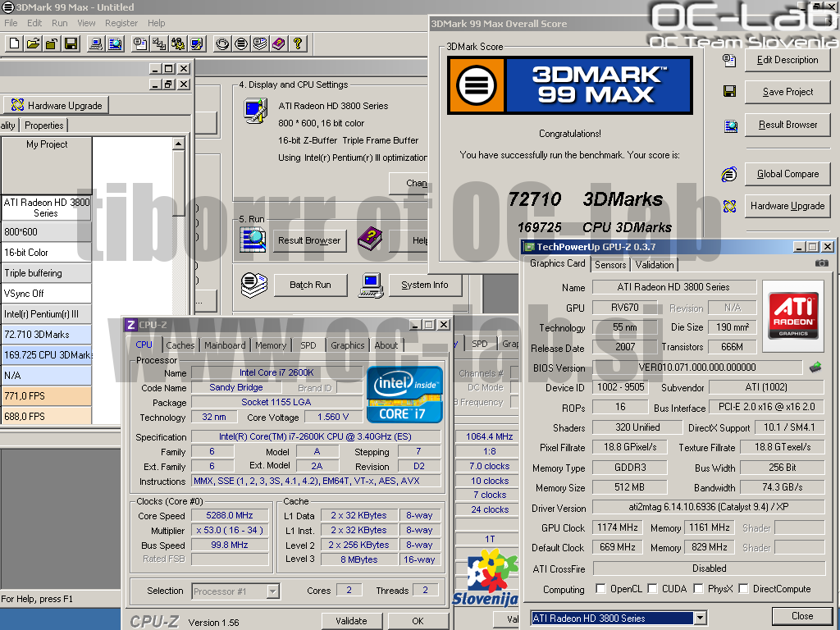Click the Global Compare button
The height and width of the screenshot is (630, 840).
pyautogui.click(x=787, y=174)
